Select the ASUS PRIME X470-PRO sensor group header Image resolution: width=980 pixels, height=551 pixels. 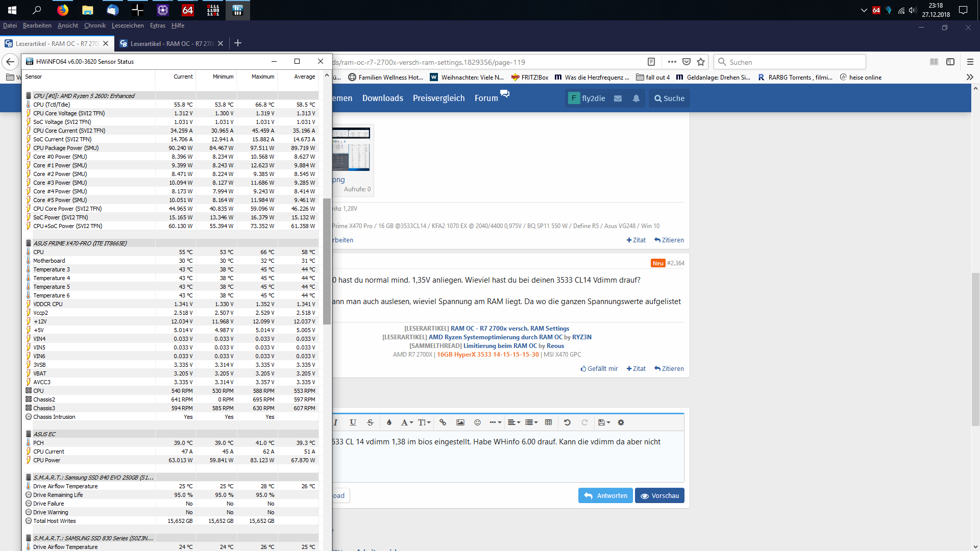coord(171,243)
